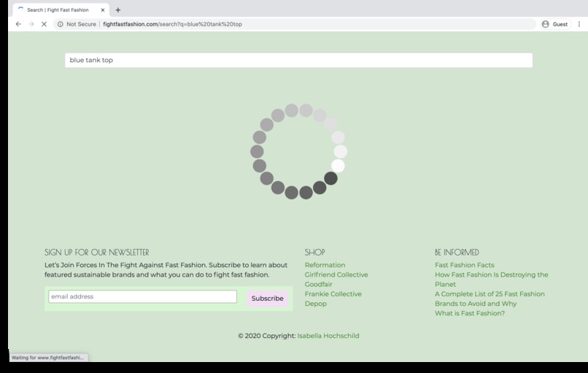Focus the blue tank top search field
Screen dimensions: 588x373
tap(298, 60)
